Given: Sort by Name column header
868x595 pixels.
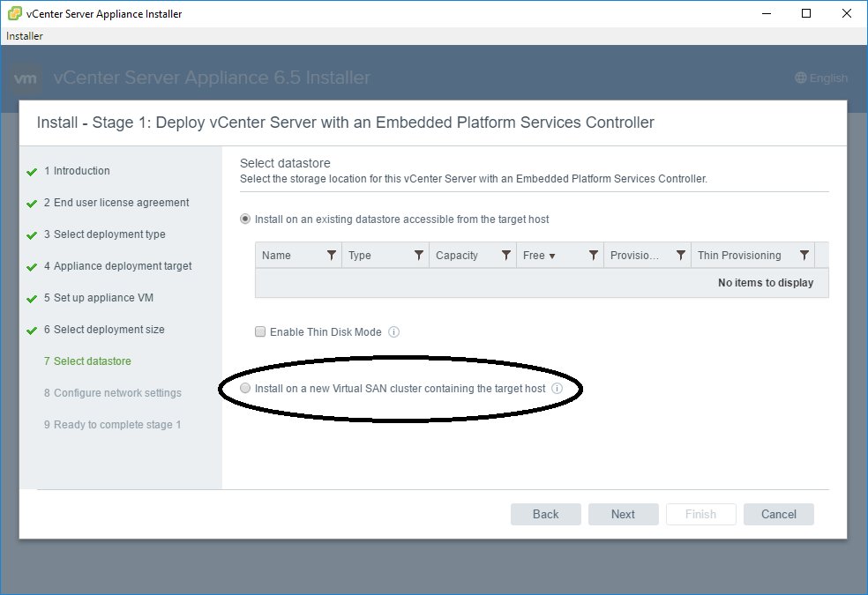Looking at the screenshot, I should coord(276,256).
